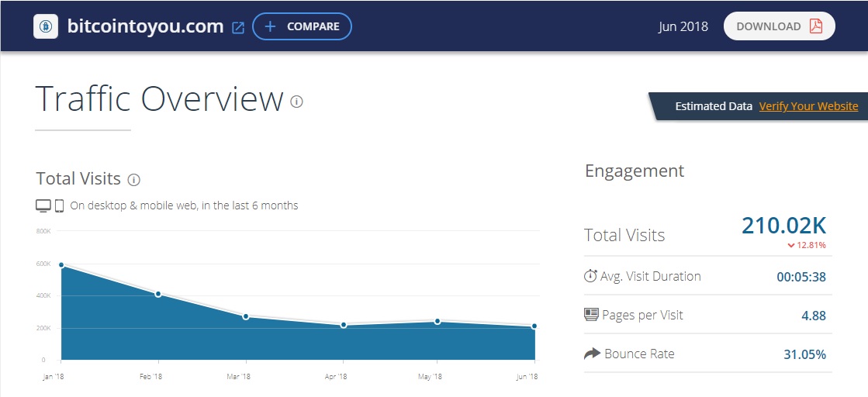Download the report as PDF
868x397 pixels.
click(779, 26)
